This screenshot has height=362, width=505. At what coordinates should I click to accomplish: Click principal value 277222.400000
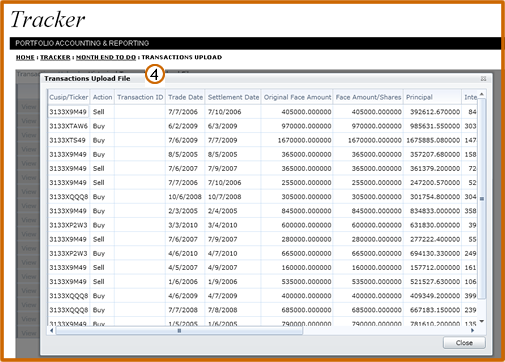[x=435, y=239]
